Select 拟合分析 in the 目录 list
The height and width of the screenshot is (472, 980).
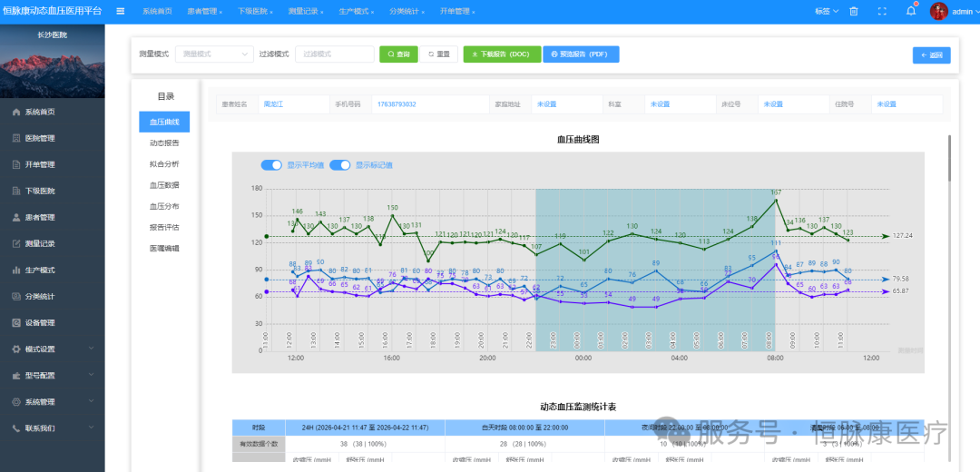(x=164, y=164)
